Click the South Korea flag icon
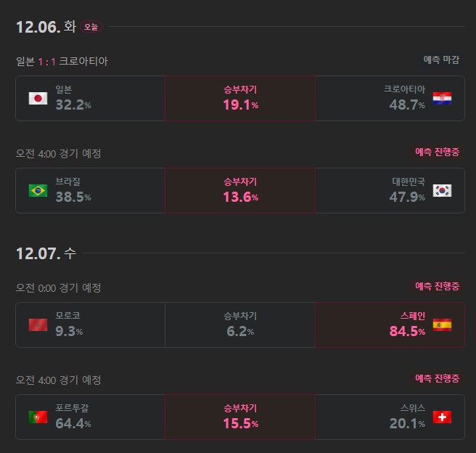This screenshot has width=476, height=453. [442, 191]
